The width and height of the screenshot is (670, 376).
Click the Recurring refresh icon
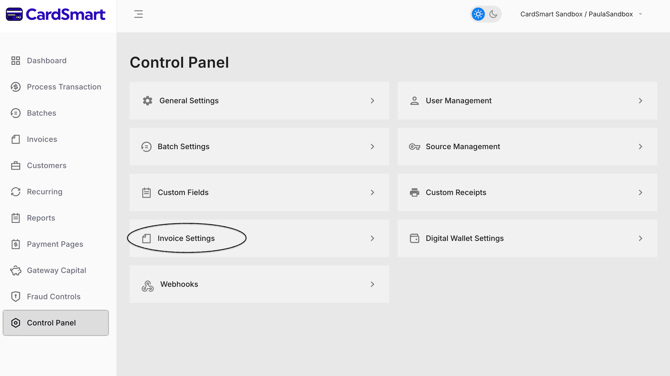point(16,192)
